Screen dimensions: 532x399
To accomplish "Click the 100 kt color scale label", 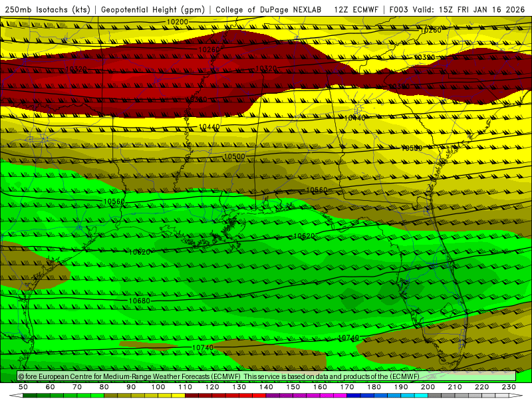I will click(158, 387).
